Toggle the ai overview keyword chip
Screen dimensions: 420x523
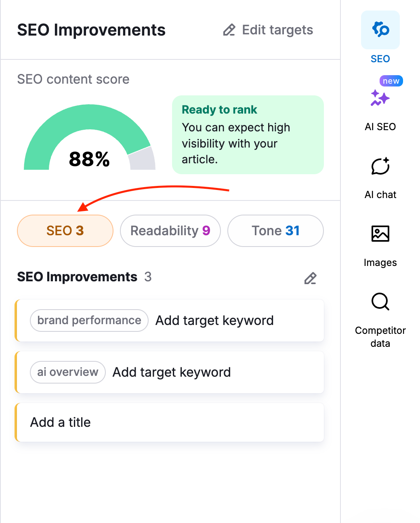[x=67, y=372]
